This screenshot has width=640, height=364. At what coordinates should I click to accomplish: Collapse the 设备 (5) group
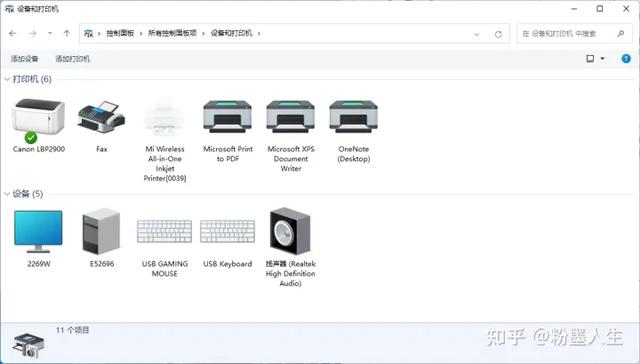(7, 194)
